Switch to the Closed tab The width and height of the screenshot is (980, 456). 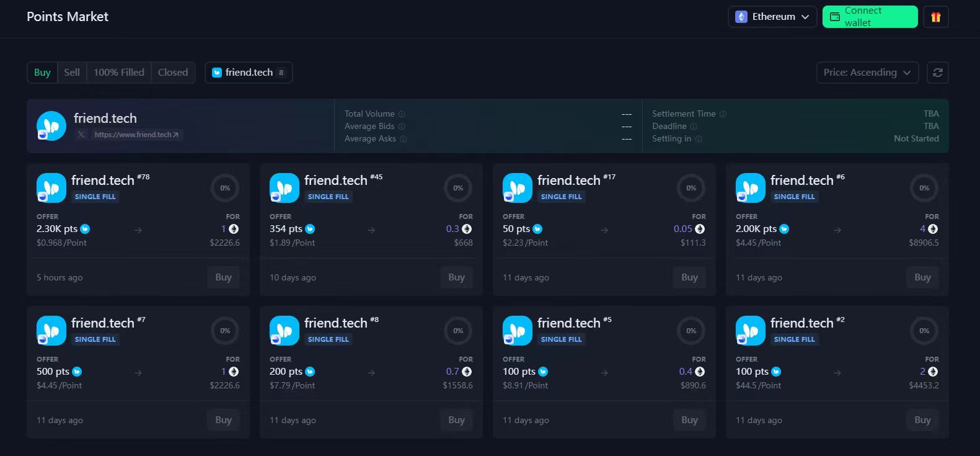pyautogui.click(x=173, y=73)
